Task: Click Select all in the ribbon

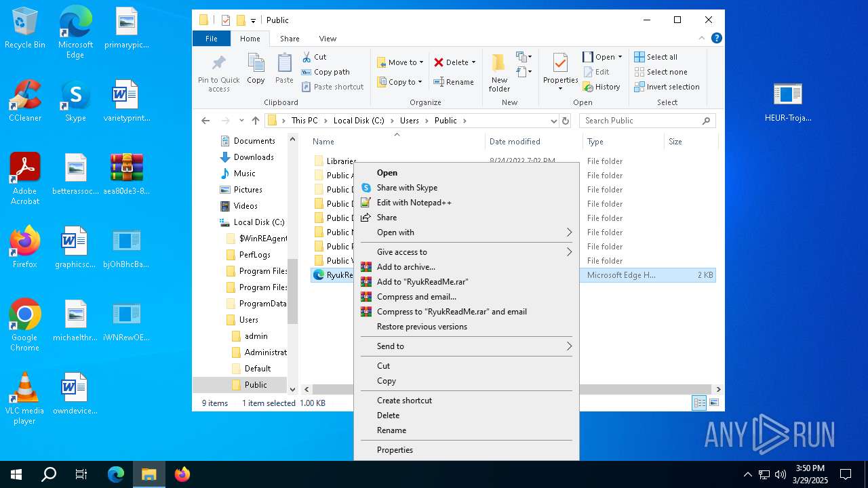Action: [656, 57]
